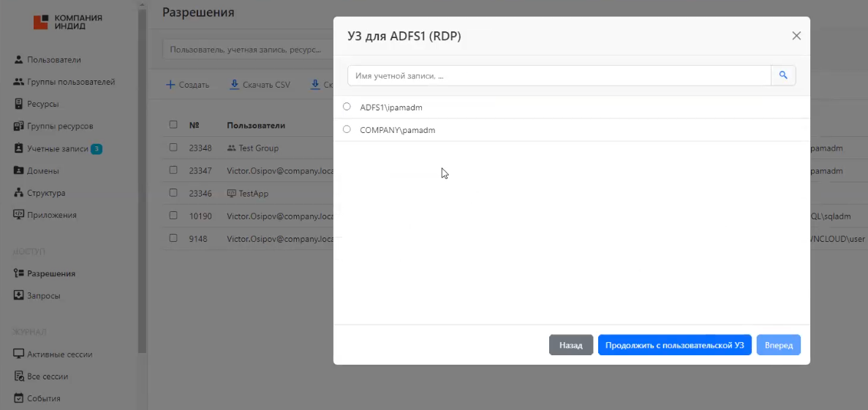Toggle the select-all checkbox in table header
The image size is (868, 410).
[x=173, y=125]
